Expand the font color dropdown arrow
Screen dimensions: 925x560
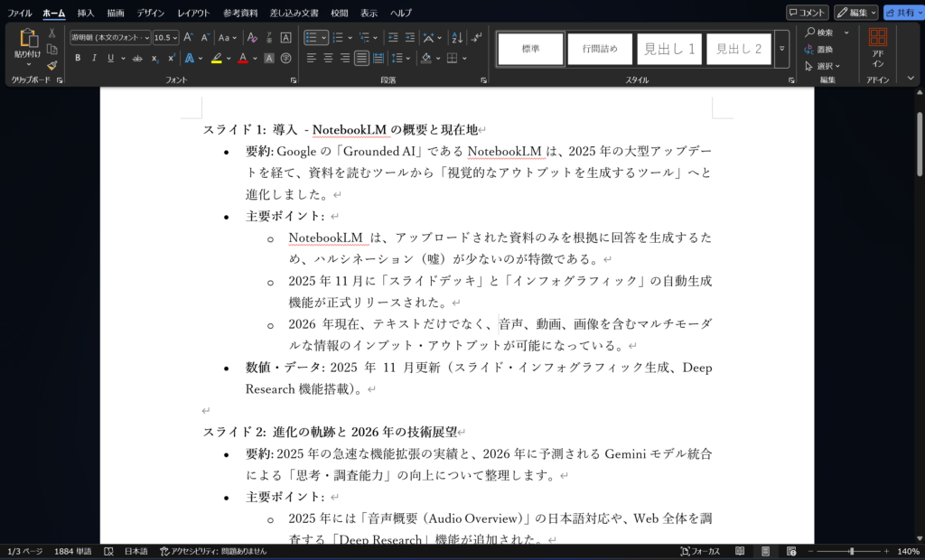click(x=255, y=58)
